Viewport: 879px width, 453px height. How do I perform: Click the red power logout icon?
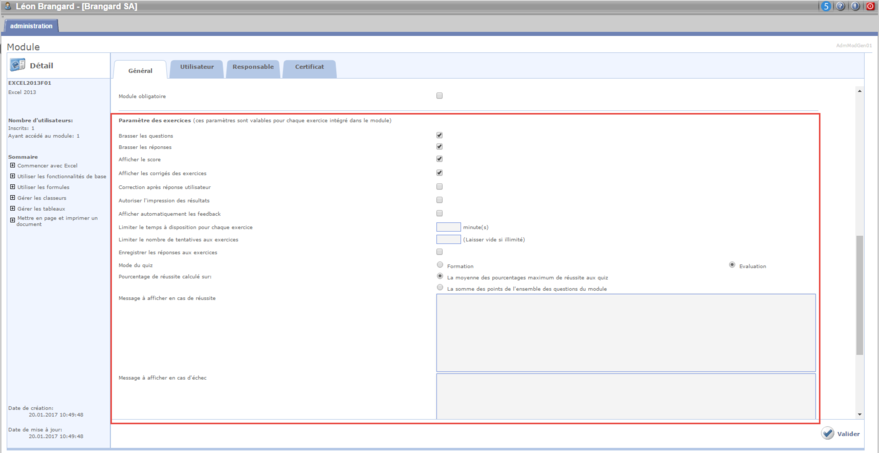(870, 6)
